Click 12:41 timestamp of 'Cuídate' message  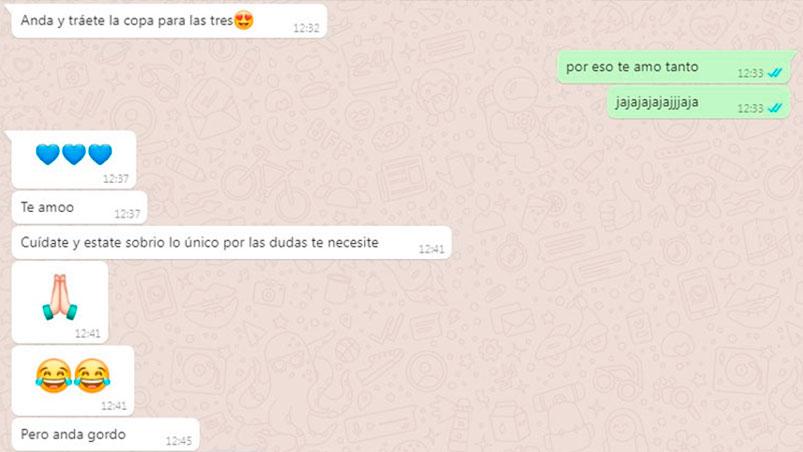tap(432, 249)
